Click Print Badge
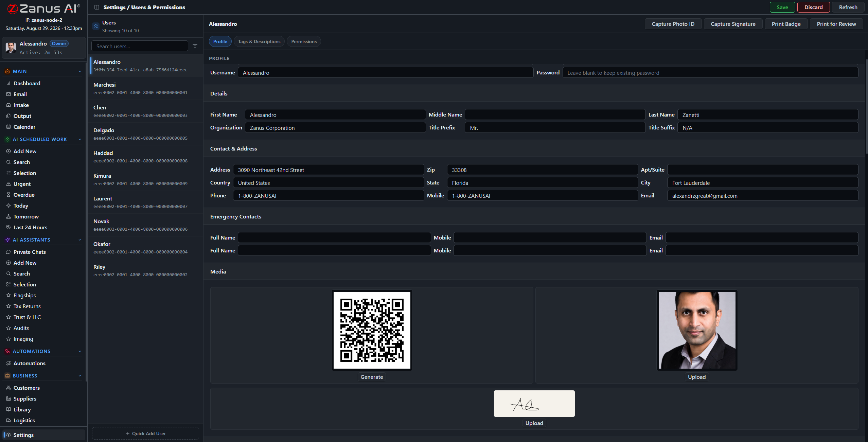The image size is (868, 442). [x=786, y=24]
